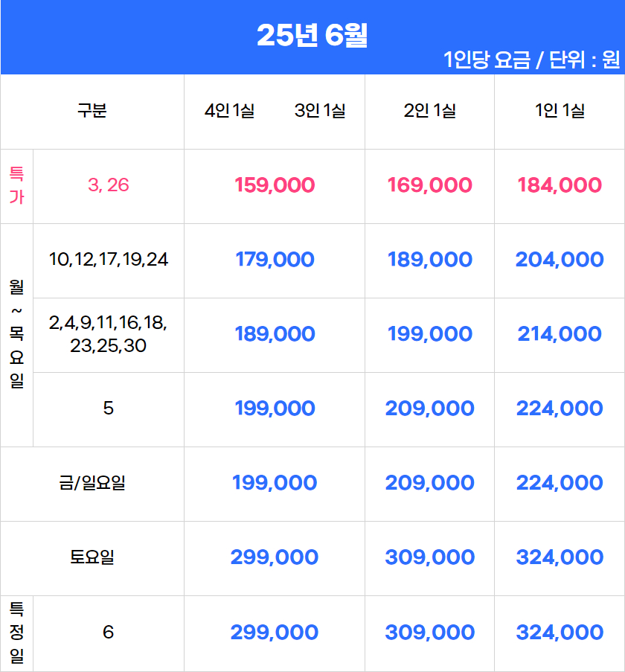This screenshot has width=625, height=672.
Task: Click the 179,000 weekday price
Action: pos(275,259)
